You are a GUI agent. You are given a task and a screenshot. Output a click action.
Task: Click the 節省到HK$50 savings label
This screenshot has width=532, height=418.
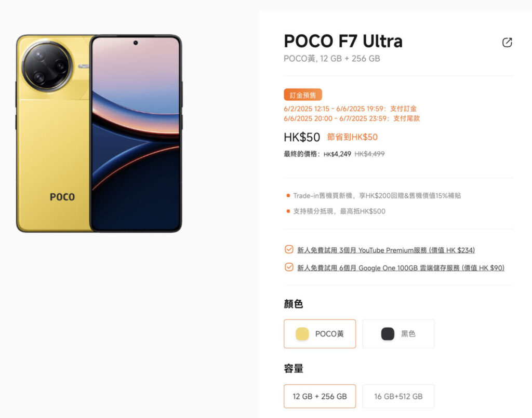click(352, 137)
